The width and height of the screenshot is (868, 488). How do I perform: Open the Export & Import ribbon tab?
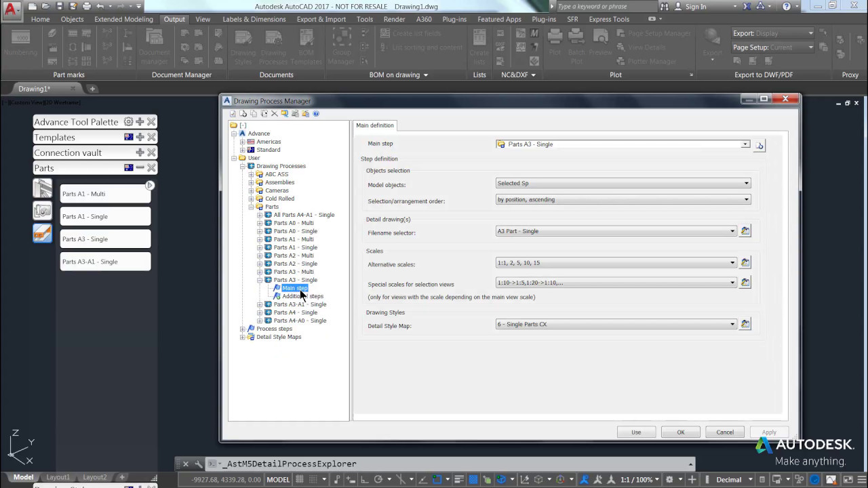pos(321,19)
